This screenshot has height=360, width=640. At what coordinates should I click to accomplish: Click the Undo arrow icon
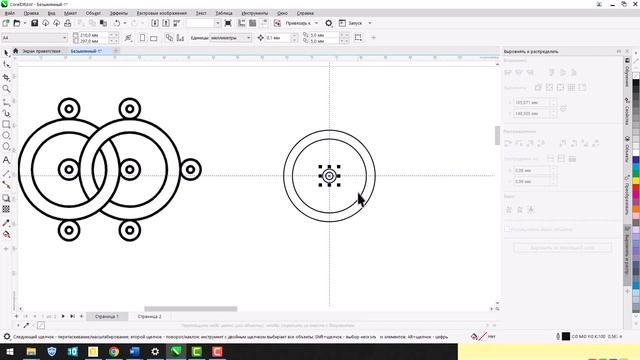[x=117, y=23]
